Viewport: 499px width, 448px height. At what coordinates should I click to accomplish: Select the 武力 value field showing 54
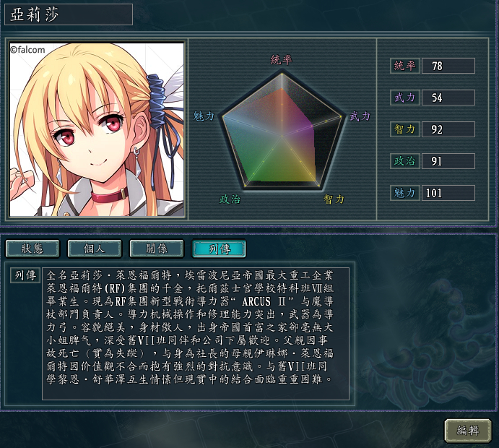tap(448, 98)
